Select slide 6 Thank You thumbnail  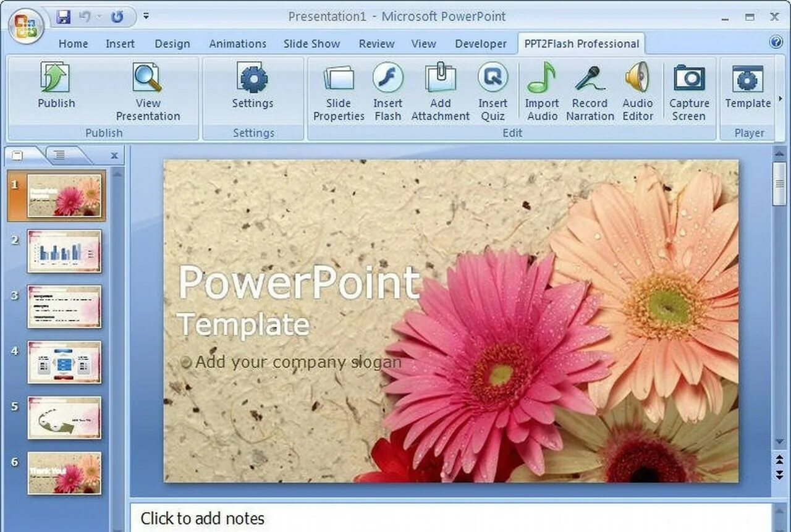click(x=64, y=473)
